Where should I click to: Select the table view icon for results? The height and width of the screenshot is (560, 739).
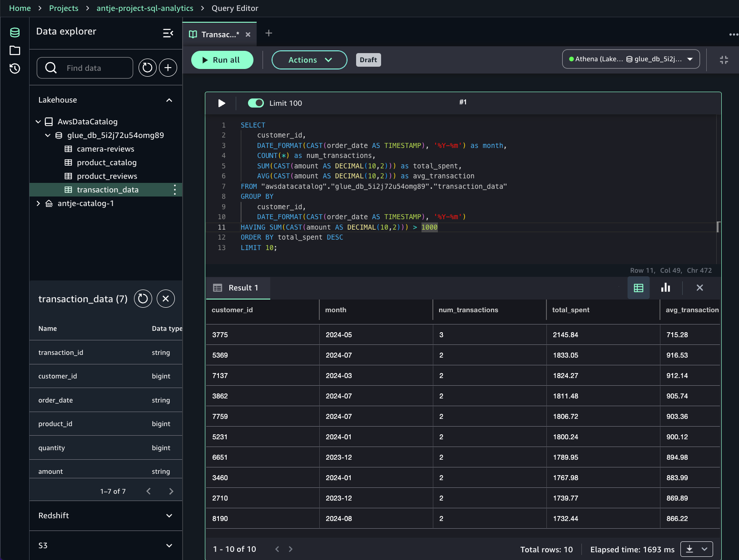pos(638,288)
